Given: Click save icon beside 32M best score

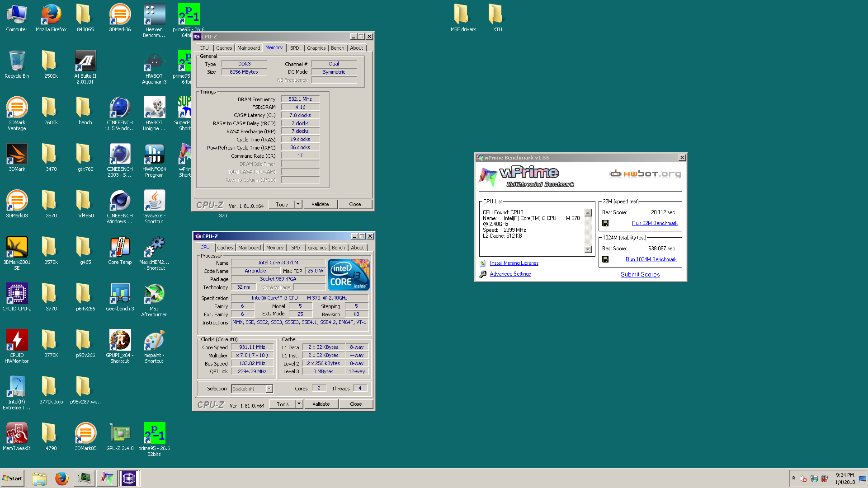Looking at the screenshot, I should pyautogui.click(x=605, y=223).
